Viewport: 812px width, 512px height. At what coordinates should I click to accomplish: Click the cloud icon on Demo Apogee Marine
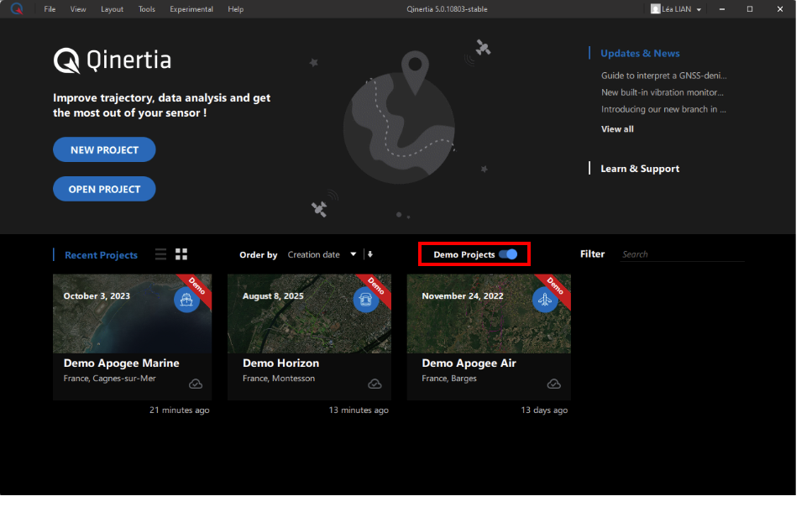(196, 384)
